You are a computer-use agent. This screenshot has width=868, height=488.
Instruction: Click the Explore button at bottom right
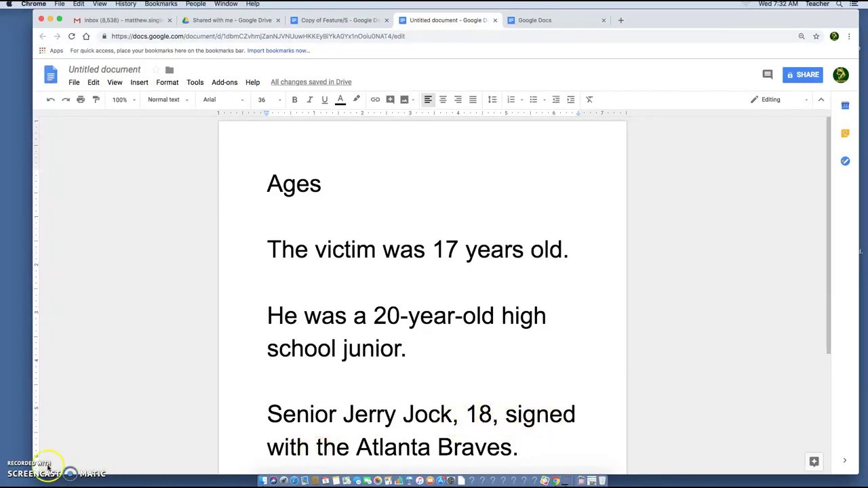[814, 461]
